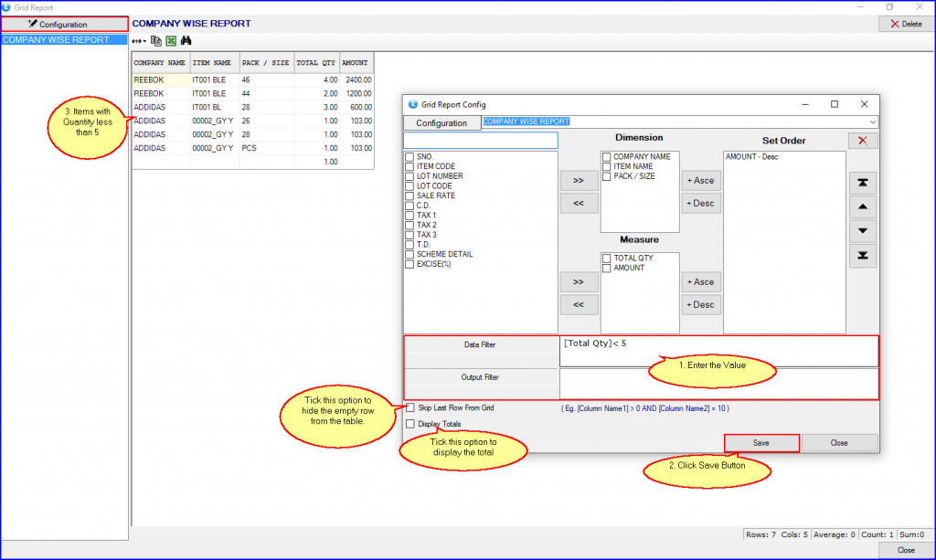The image size is (936, 560).
Task: Select COMPANY WISE REPORT in left list
Action: [x=64, y=40]
